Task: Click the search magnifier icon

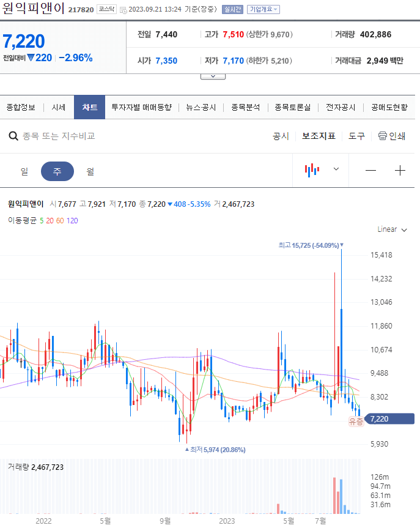Action: [13, 136]
